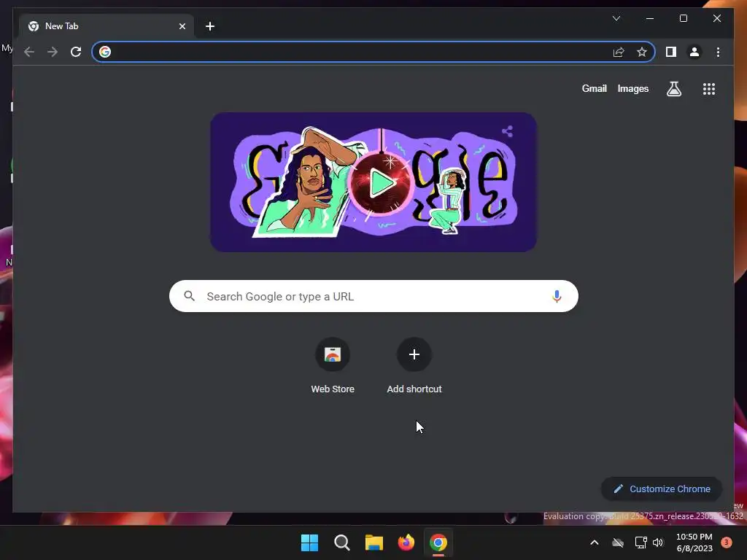747x560 pixels.
Task: Open Search Labs flask icon
Action: (x=673, y=88)
